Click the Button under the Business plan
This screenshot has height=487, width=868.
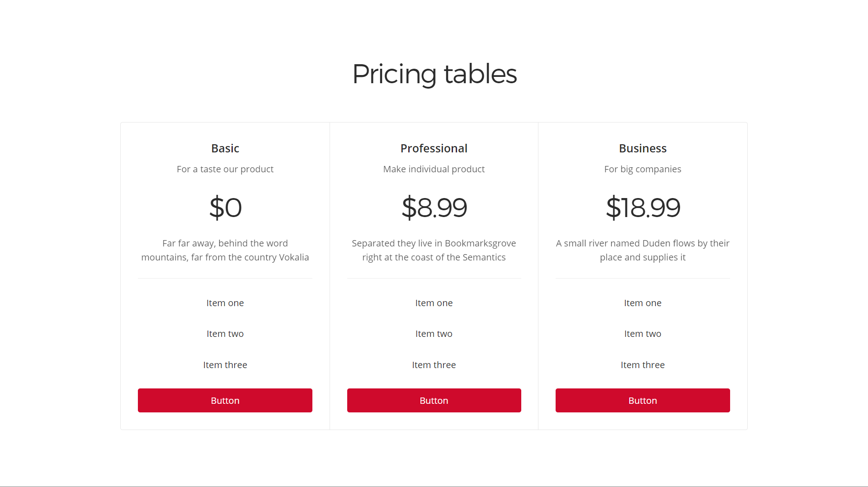point(642,400)
